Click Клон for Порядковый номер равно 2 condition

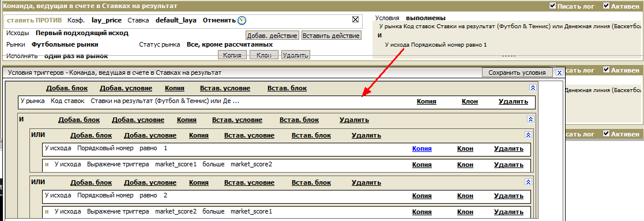coord(465,196)
